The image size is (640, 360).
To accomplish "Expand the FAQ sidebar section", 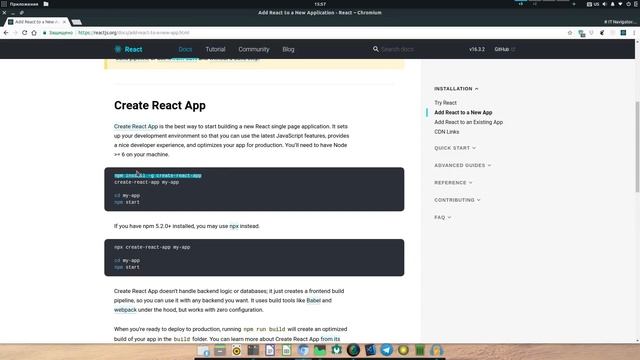I will click(442, 217).
